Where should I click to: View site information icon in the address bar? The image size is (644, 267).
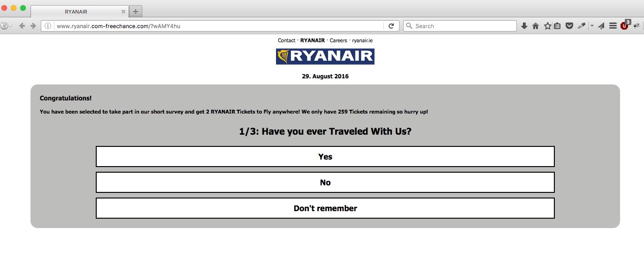pos(48,26)
